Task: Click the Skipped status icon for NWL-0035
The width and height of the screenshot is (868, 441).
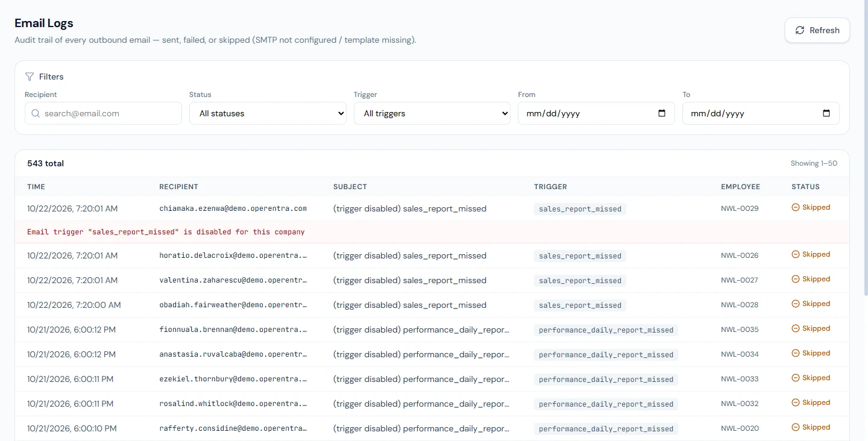Action: (795, 328)
